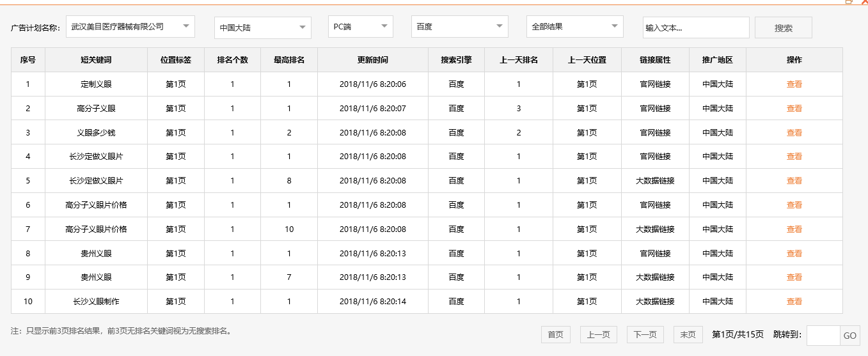Screen dimensions: 868x356
Task: Click the 上一天排名 column header
Action: pos(519,60)
